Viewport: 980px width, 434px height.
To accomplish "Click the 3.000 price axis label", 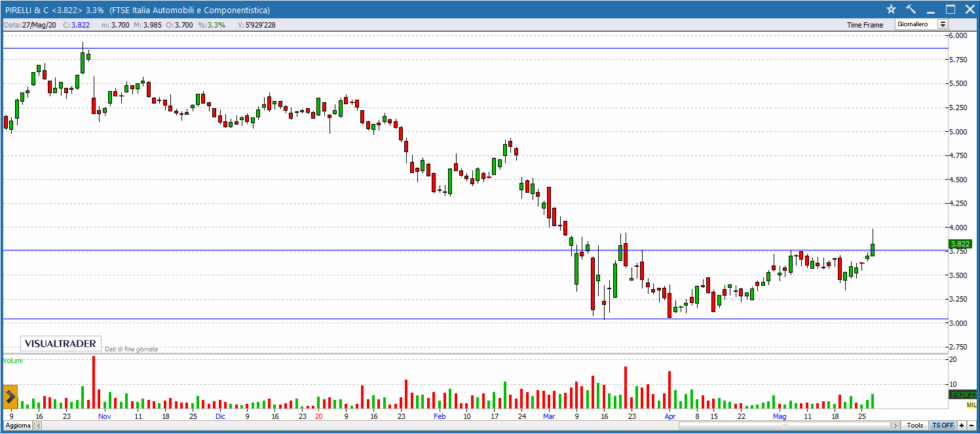I will pos(958,323).
